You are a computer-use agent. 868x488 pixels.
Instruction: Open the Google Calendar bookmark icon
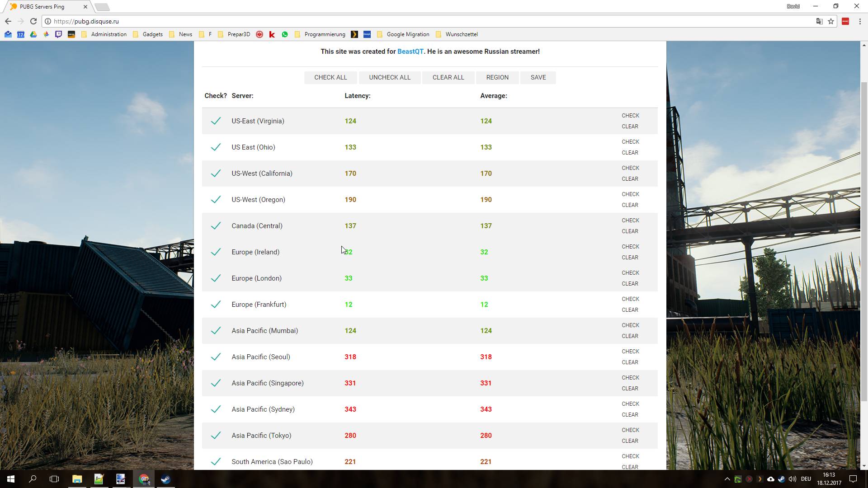[21, 34]
